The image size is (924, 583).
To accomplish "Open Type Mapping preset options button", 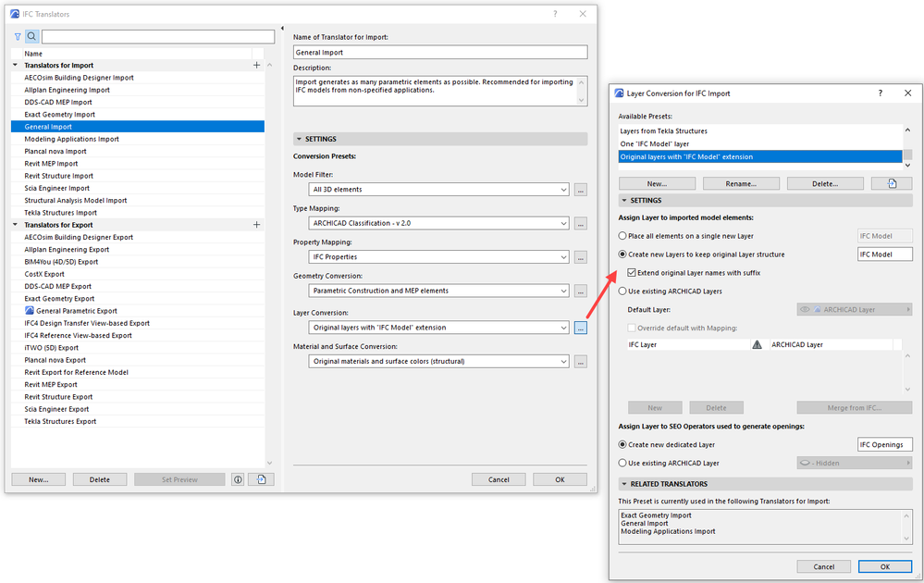I will (x=581, y=223).
